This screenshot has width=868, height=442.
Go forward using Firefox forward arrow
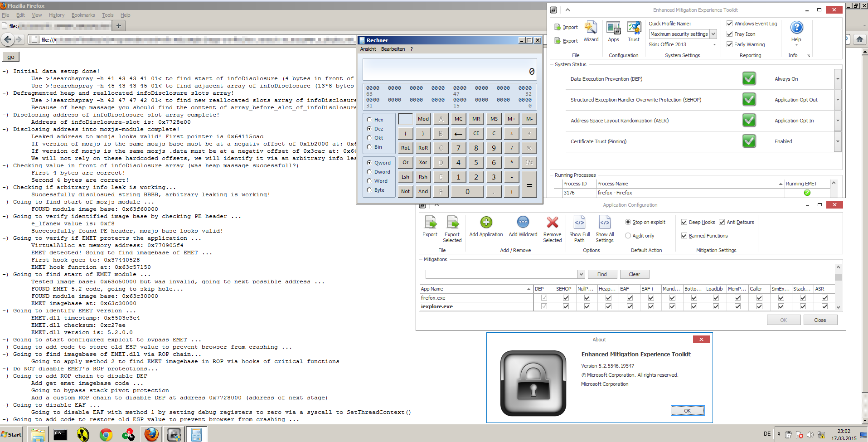click(x=19, y=39)
